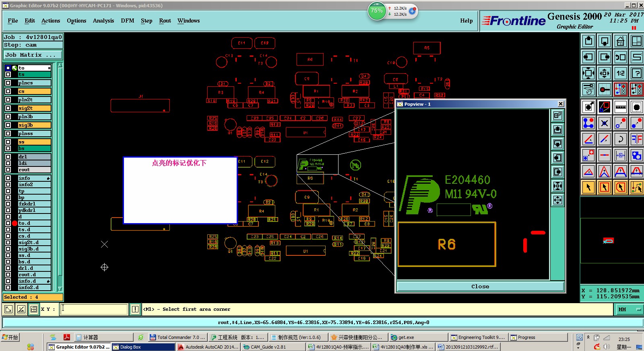Click the Home view icon
The width and height of the screenshot is (644, 351).
pyautogui.click(x=620, y=41)
